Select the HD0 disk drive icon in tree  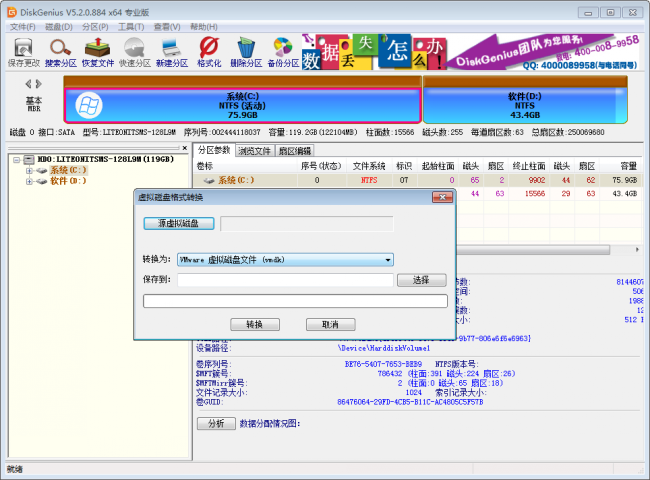pyautogui.click(x=29, y=159)
